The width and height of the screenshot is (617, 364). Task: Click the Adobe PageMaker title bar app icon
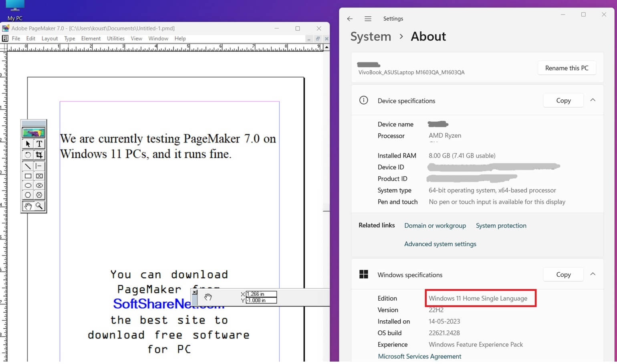pos(6,28)
